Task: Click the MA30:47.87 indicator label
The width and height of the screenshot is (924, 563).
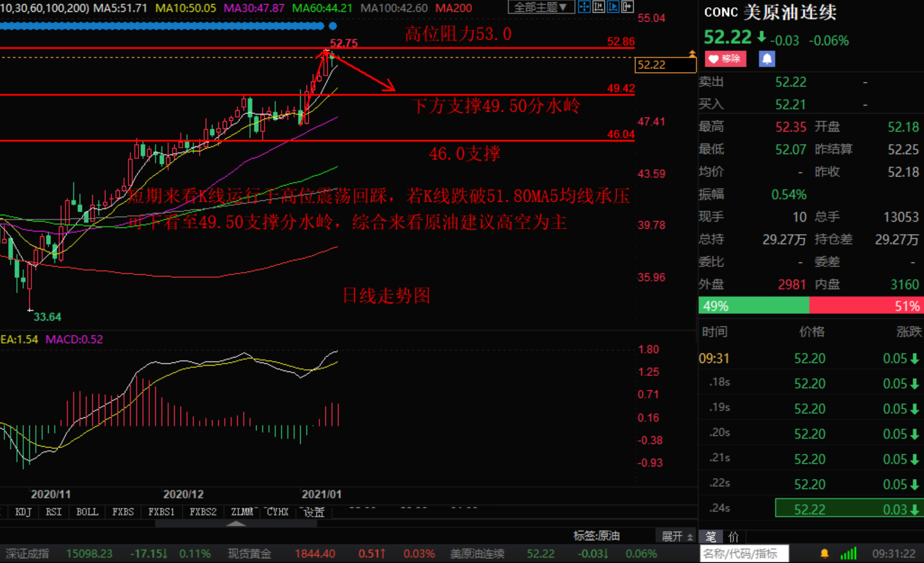Action: point(254,8)
